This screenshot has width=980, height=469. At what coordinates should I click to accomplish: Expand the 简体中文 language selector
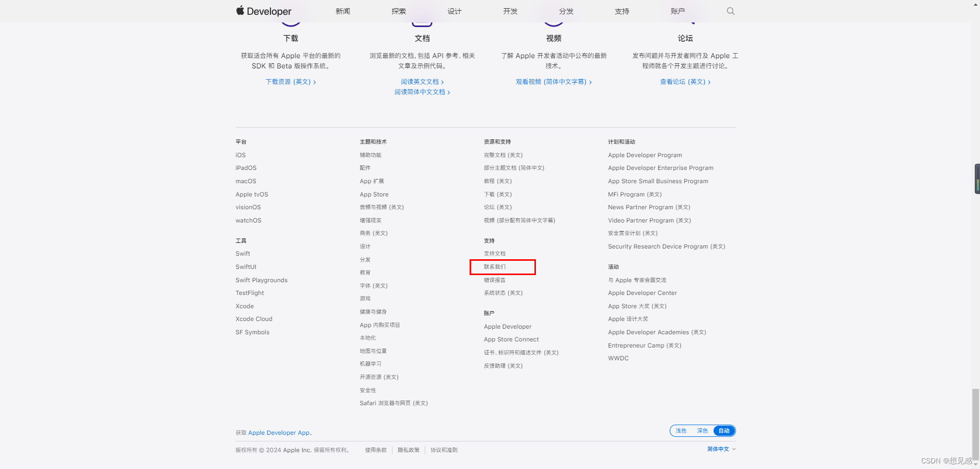point(721,449)
